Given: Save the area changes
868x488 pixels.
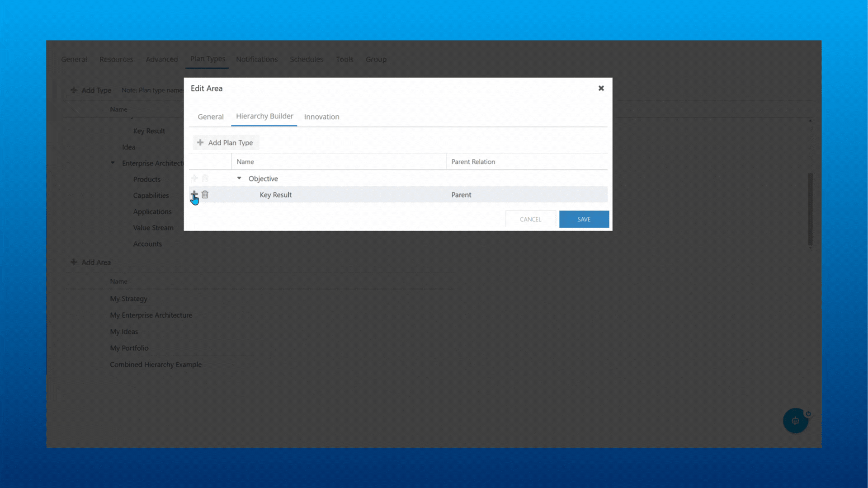Looking at the screenshot, I should [x=584, y=219].
